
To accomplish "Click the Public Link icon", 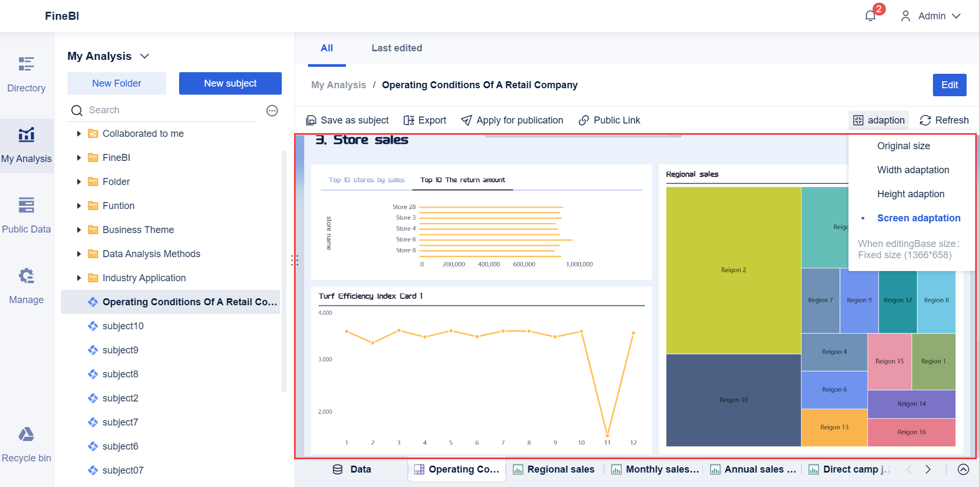I will [x=609, y=120].
